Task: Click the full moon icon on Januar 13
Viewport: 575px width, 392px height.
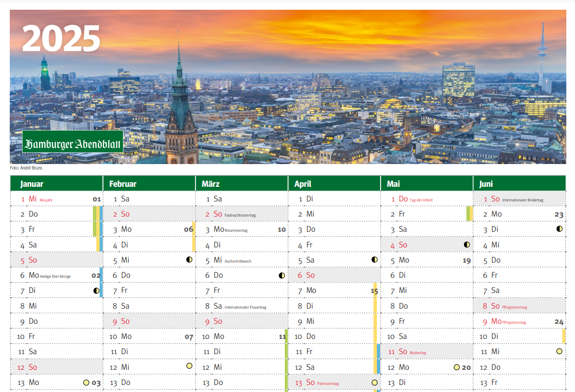Action: pyautogui.click(x=86, y=383)
